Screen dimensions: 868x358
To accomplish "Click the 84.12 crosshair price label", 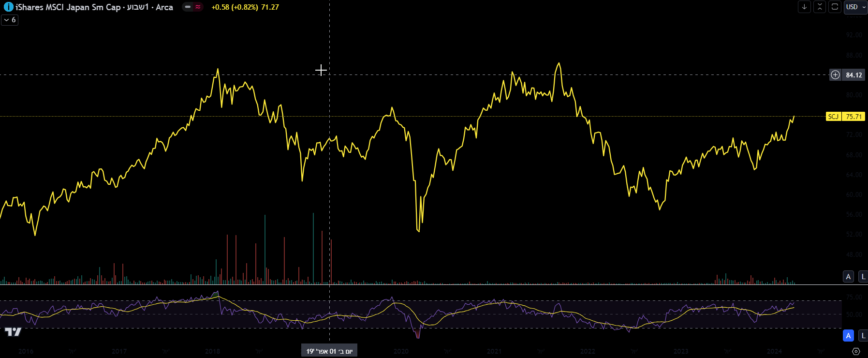I will [x=854, y=75].
